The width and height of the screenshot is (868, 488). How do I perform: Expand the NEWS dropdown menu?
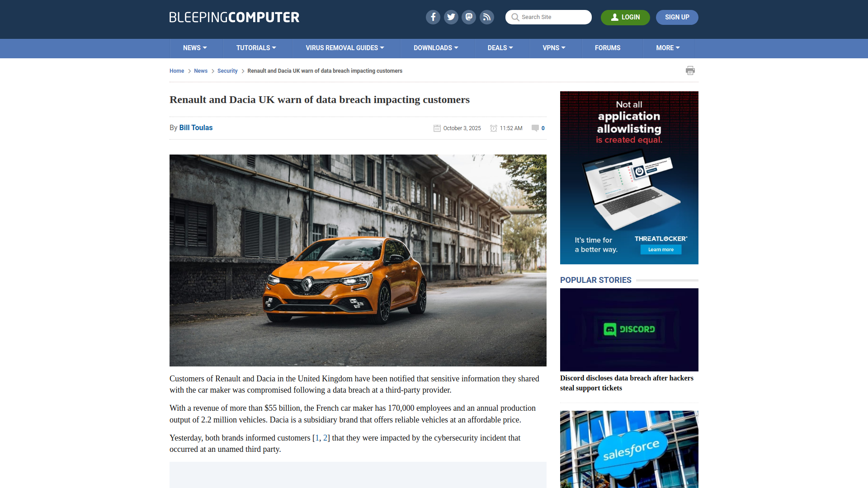pyautogui.click(x=195, y=48)
